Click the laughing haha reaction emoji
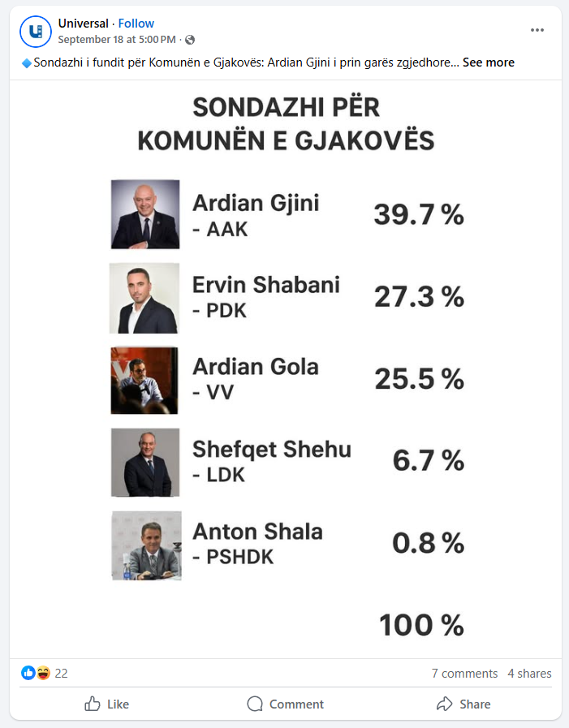This screenshot has height=728, width=569. tap(42, 673)
